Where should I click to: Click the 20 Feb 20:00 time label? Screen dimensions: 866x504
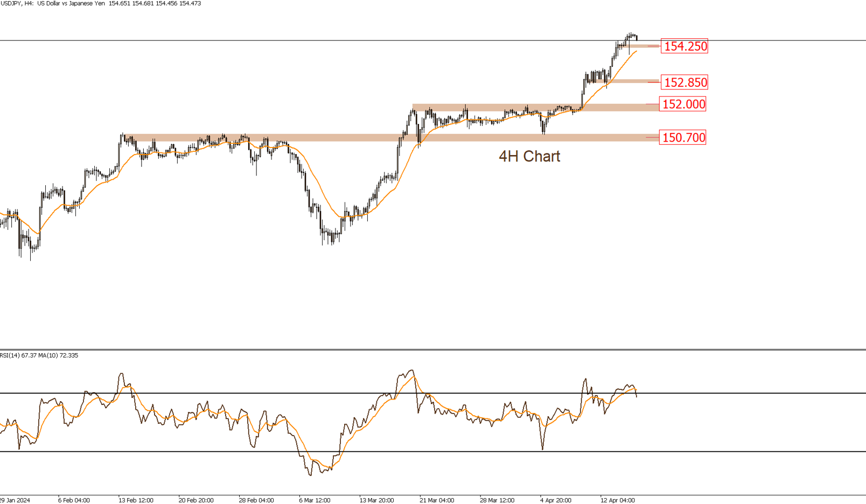click(196, 500)
